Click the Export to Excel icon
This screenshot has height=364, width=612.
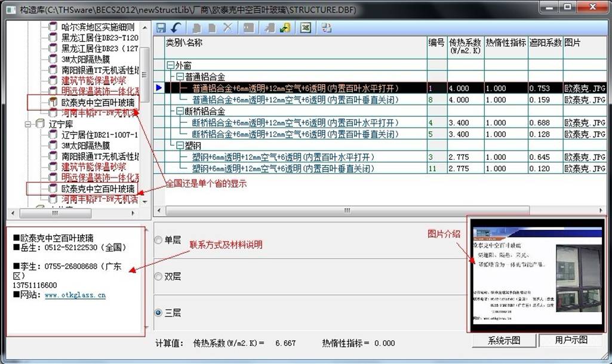tap(306, 27)
